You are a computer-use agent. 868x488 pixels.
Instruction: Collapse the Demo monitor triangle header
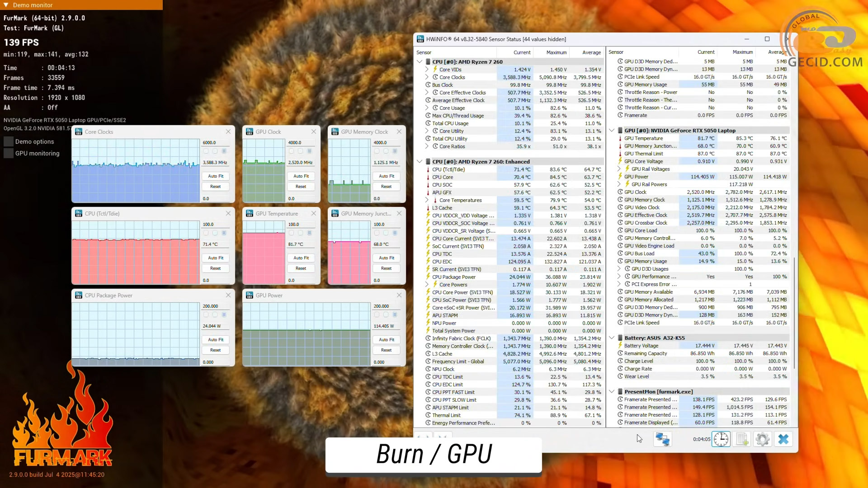pos(6,5)
